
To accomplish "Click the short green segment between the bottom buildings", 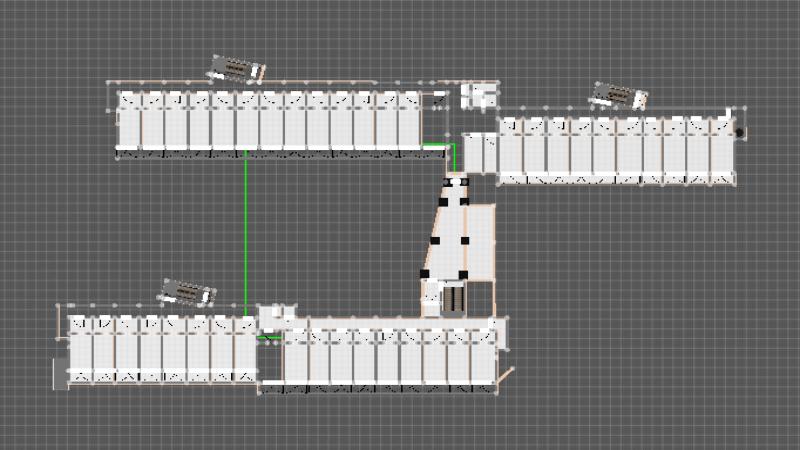I will click(x=268, y=338).
